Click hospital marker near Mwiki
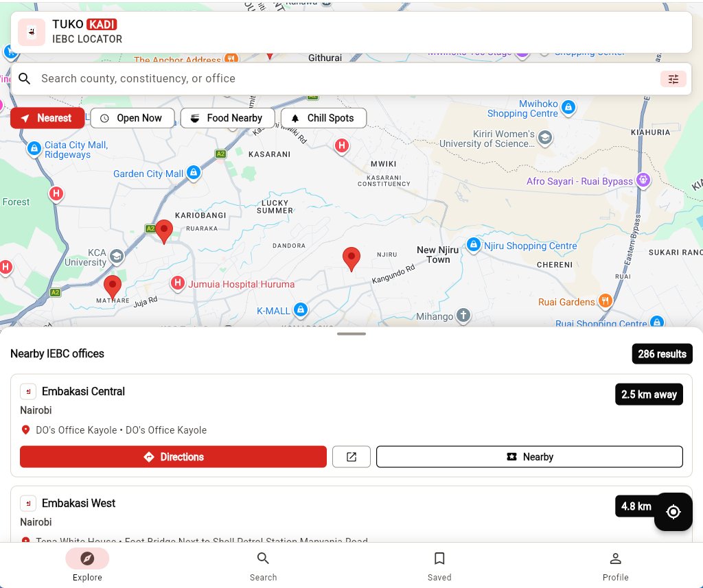The image size is (703, 588). pyautogui.click(x=342, y=145)
